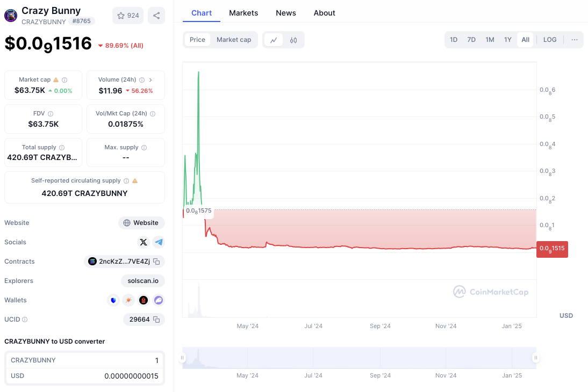Copy the UCID 29664 value

(156, 320)
